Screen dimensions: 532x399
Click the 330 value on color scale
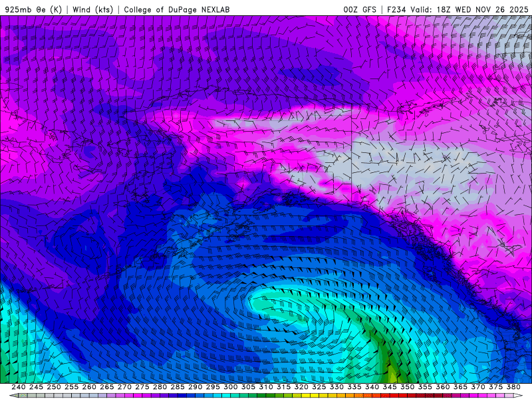[x=336, y=387]
